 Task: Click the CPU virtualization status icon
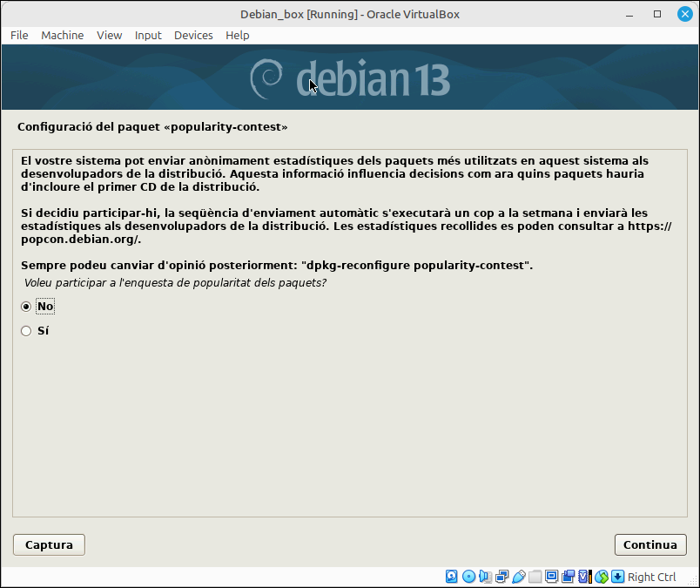[x=584, y=577]
